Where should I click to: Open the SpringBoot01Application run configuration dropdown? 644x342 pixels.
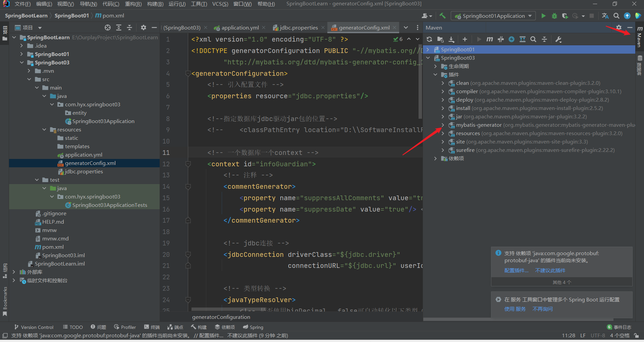pos(493,16)
